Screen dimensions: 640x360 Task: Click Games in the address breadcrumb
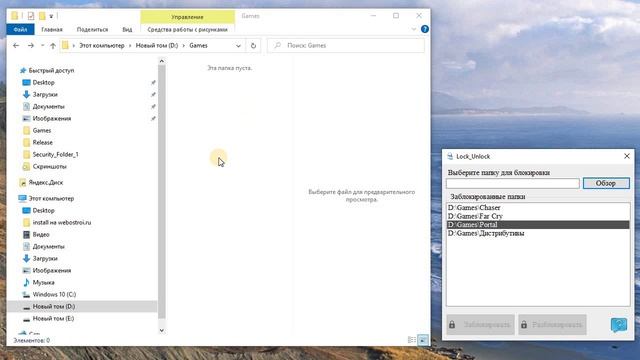click(x=198, y=46)
